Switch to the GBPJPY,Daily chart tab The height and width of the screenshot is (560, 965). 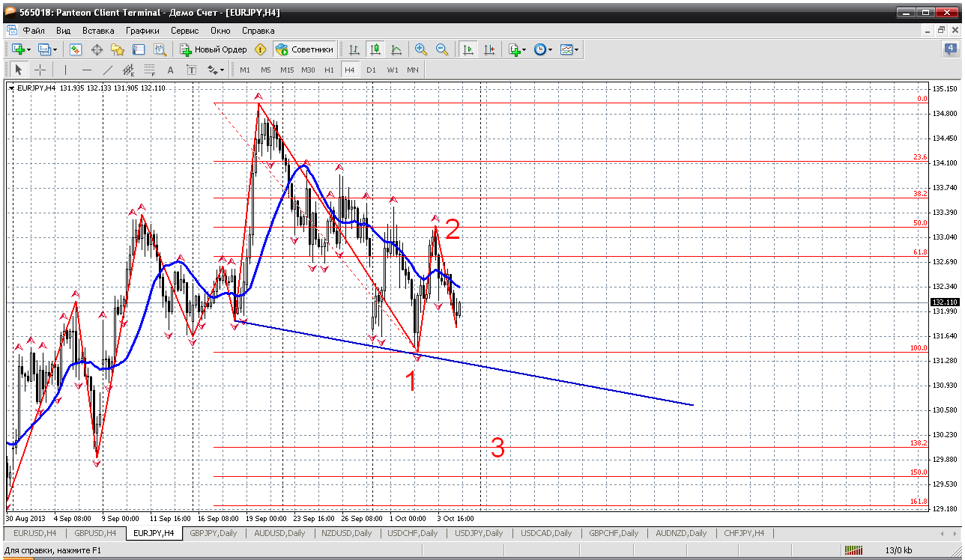214,533
